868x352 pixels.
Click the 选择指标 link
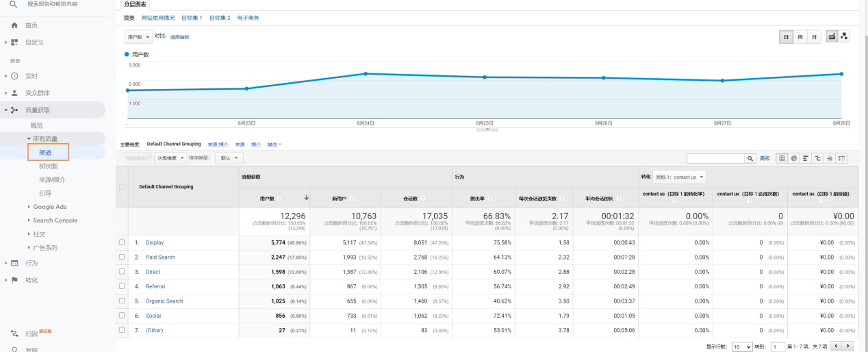tap(179, 37)
